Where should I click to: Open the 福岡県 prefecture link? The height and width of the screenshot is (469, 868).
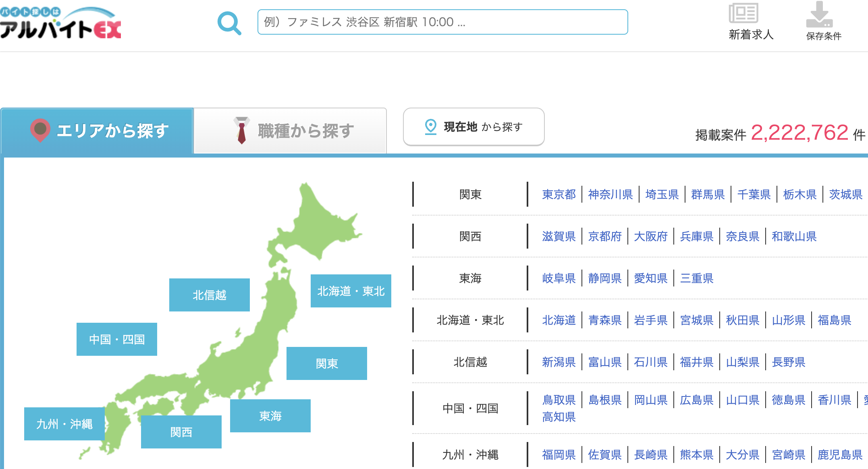click(x=559, y=455)
